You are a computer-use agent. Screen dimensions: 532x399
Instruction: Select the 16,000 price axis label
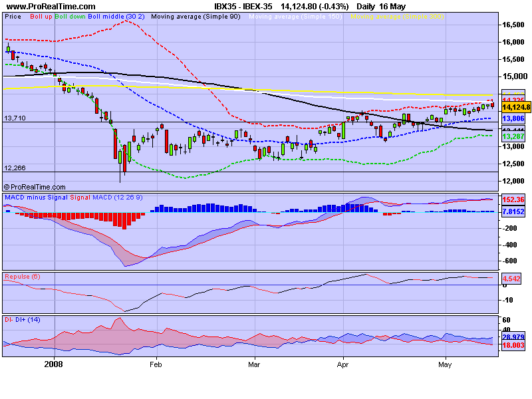(513, 42)
